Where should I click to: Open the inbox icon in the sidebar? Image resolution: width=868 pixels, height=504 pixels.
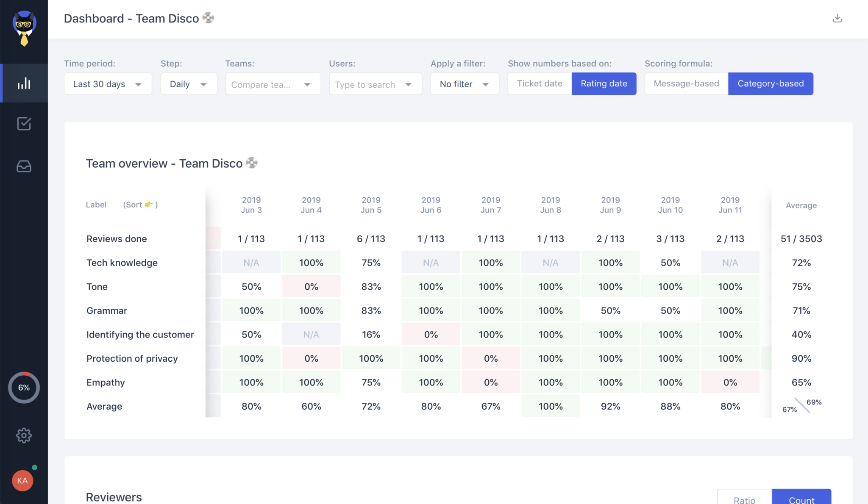pos(24,166)
